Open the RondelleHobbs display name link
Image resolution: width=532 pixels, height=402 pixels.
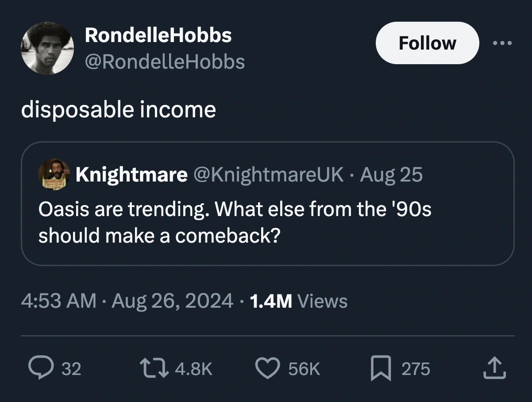click(158, 35)
